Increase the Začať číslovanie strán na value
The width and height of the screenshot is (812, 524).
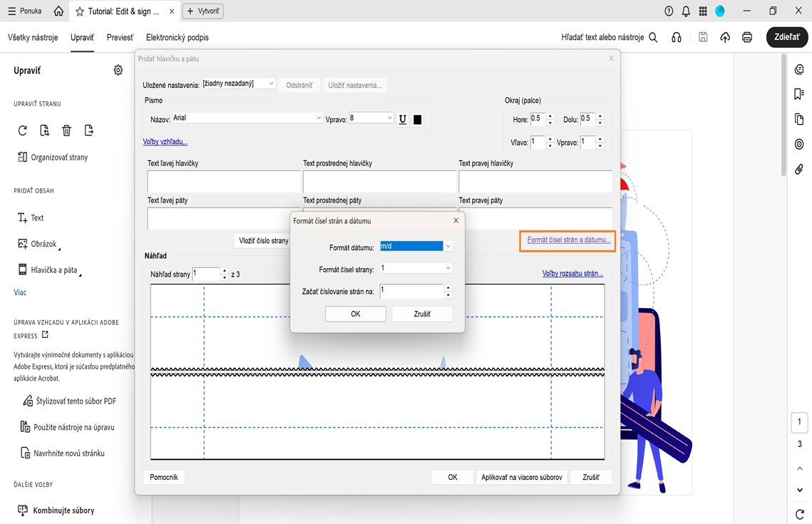coord(448,288)
